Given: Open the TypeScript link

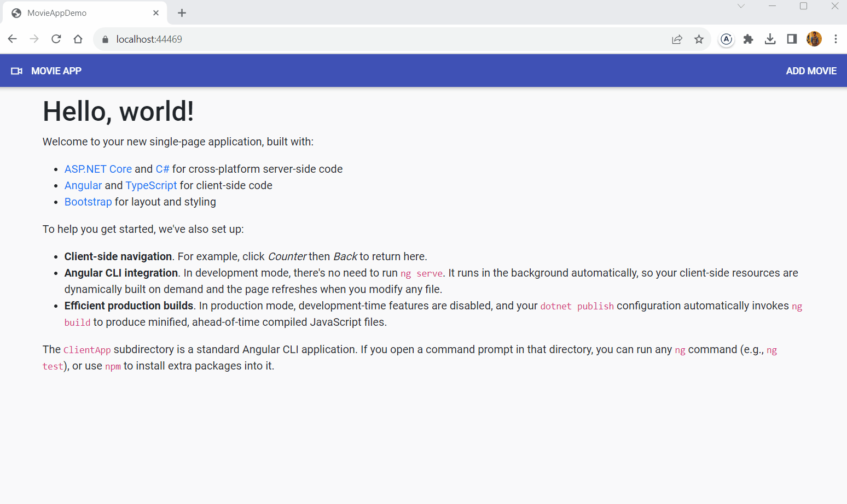Looking at the screenshot, I should point(151,185).
